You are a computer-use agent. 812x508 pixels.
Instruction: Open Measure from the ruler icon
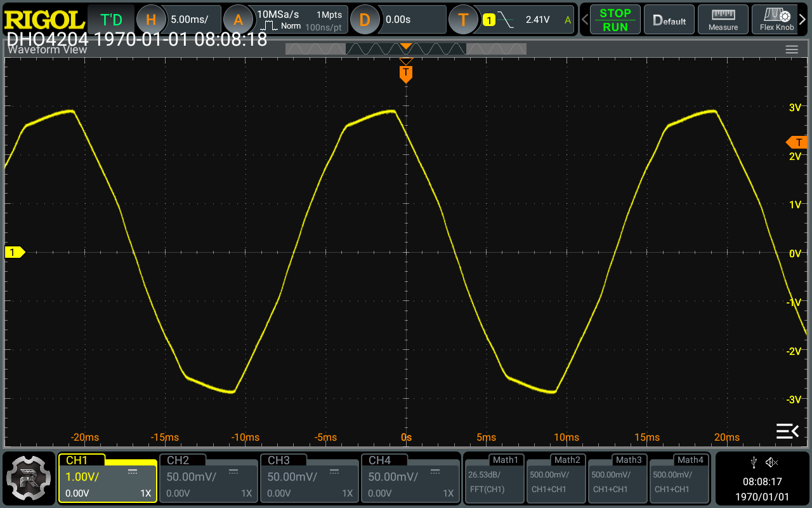723,20
